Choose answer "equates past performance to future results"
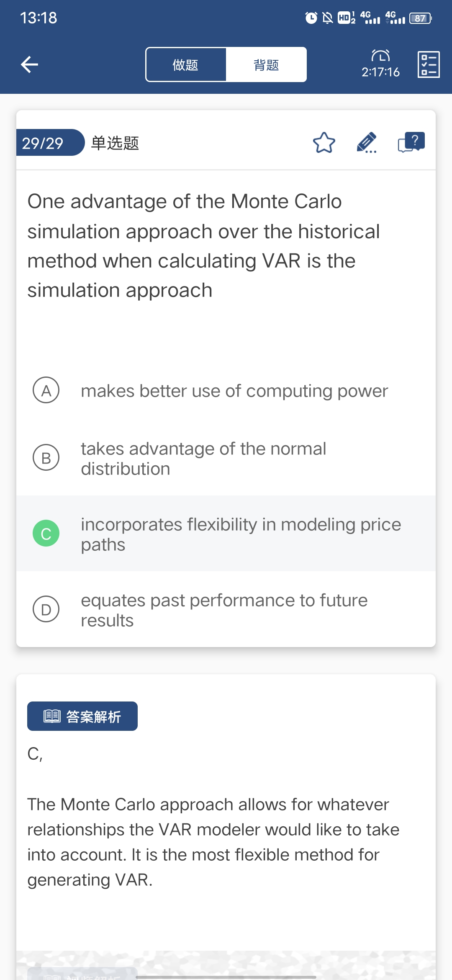Image resolution: width=452 pixels, height=980 pixels. pyautogui.click(x=224, y=610)
